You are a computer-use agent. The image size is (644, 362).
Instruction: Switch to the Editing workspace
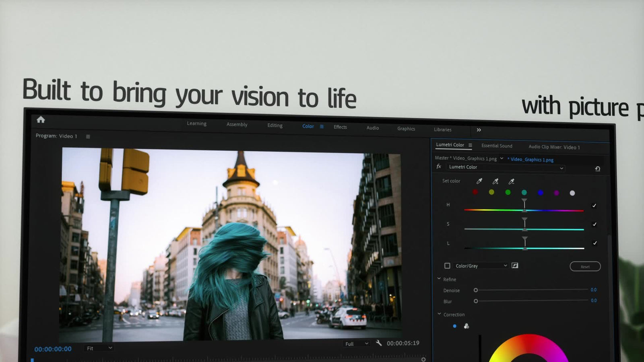(275, 125)
